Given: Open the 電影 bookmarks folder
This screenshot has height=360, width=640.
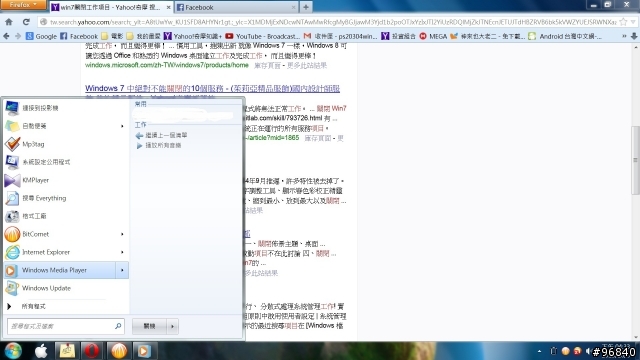Looking at the screenshot, I should coord(112,36).
